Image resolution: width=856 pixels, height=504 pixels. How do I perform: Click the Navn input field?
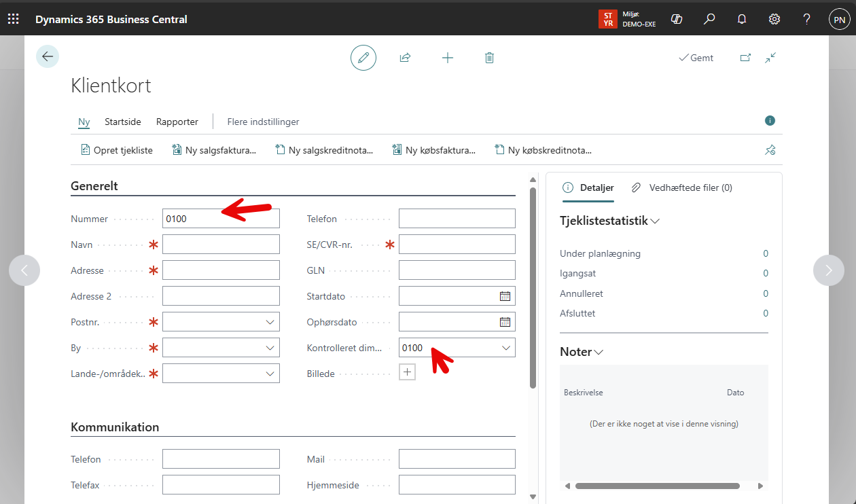tap(221, 245)
